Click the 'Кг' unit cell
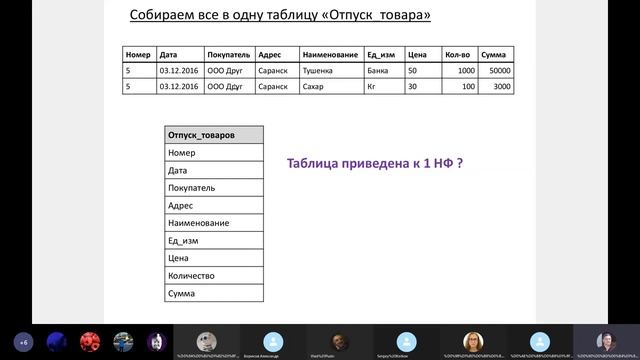This screenshot has height=360, width=640. pos(384,86)
